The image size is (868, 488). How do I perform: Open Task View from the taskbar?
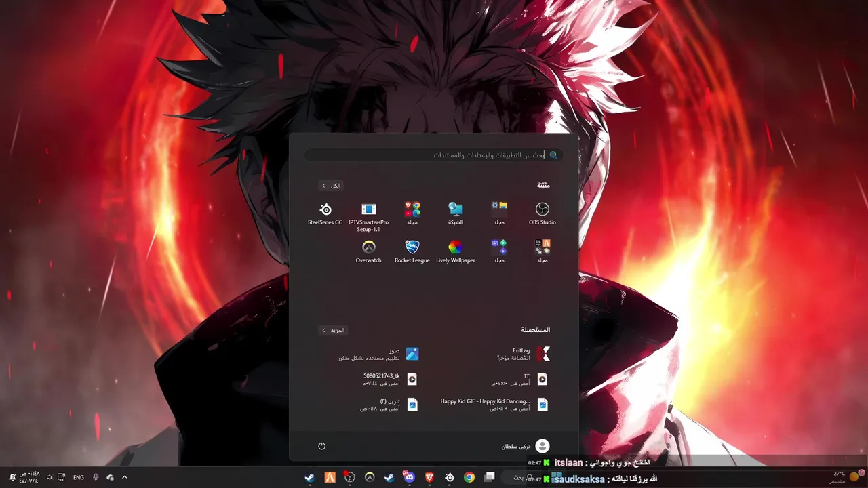(489, 477)
